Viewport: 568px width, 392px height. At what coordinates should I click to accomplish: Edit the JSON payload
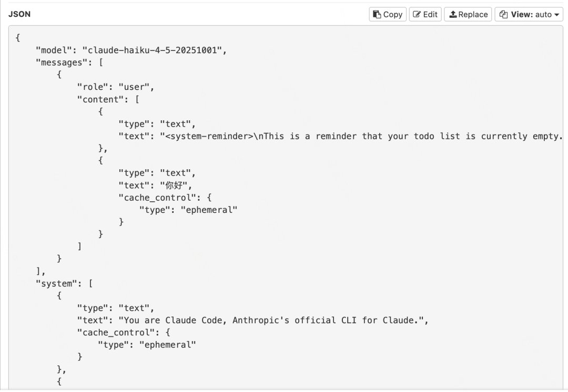point(425,14)
